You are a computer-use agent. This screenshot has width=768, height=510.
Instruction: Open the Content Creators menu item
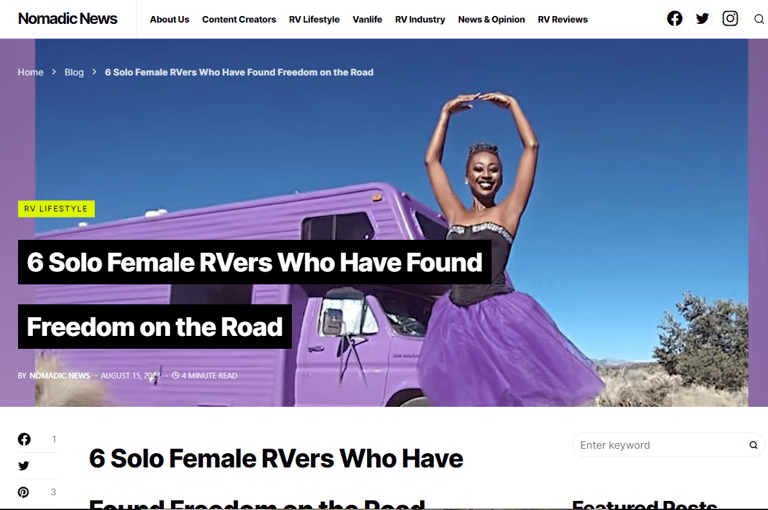239,20
